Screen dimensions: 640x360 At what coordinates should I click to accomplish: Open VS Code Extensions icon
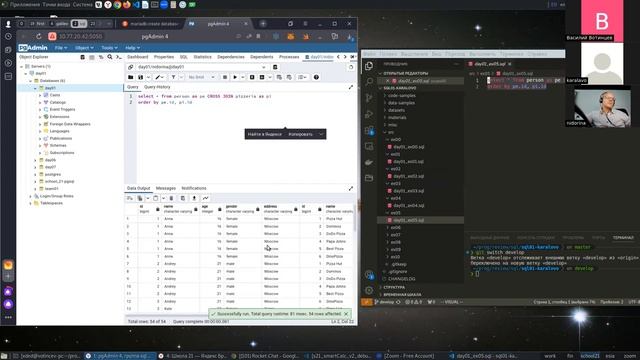369,131
